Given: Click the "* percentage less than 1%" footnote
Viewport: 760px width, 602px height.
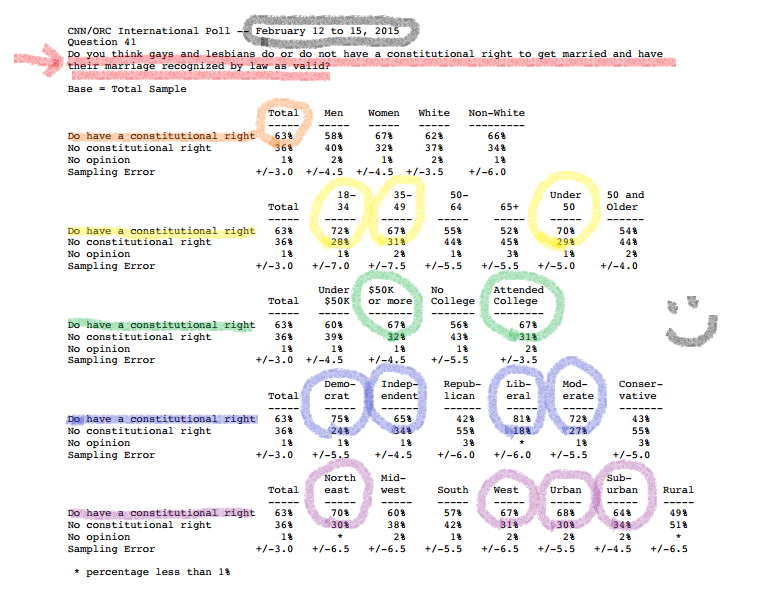Looking at the screenshot, I should [x=152, y=572].
